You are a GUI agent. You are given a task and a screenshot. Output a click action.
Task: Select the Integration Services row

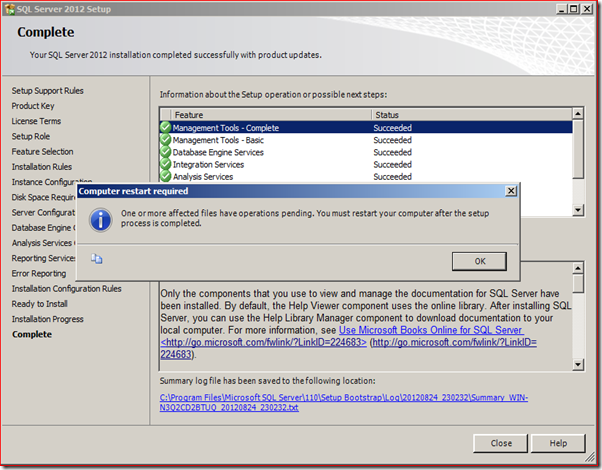click(366, 164)
